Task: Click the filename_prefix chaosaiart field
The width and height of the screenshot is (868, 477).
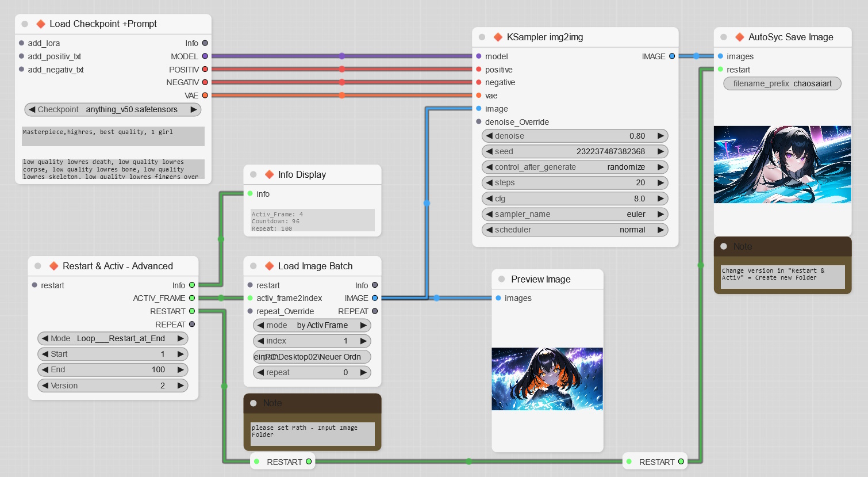Action: [782, 83]
